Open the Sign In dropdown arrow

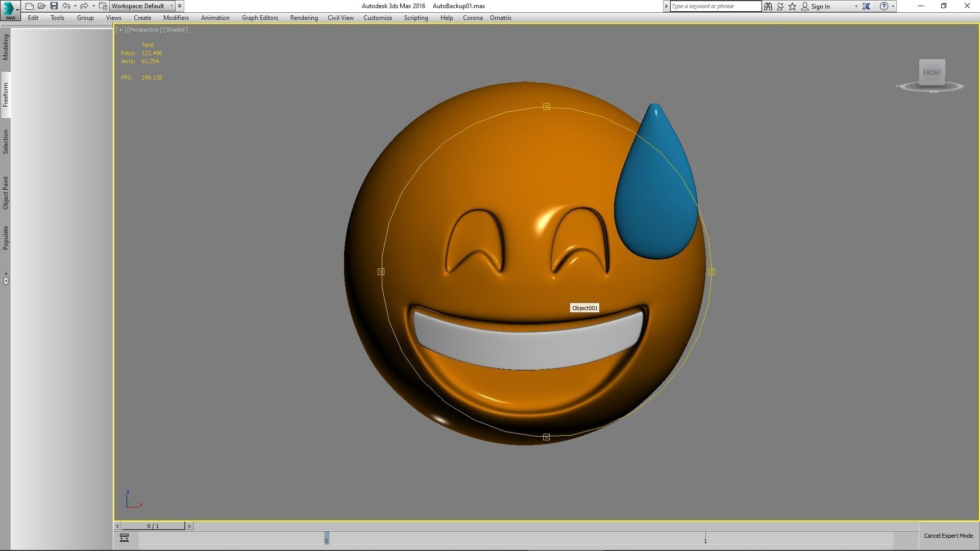856,6
